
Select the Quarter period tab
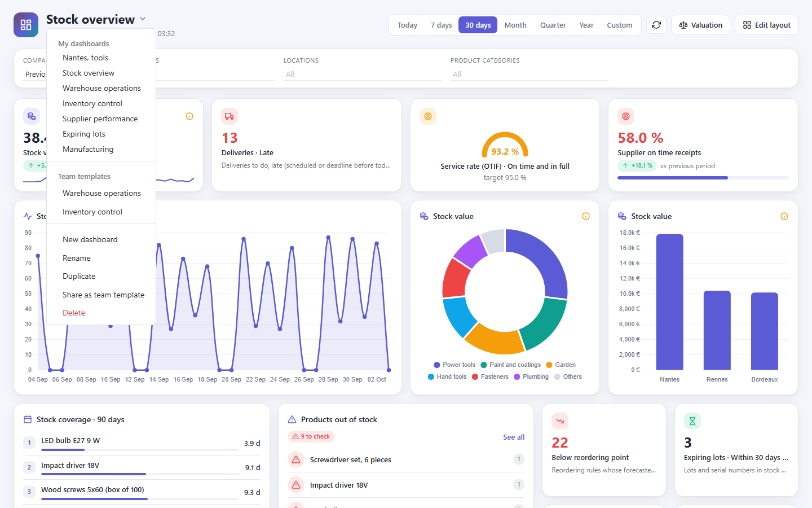pos(553,25)
